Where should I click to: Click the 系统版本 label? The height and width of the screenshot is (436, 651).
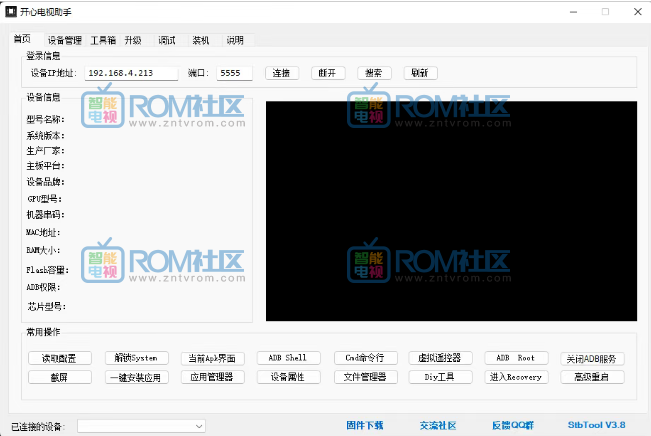[46, 136]
